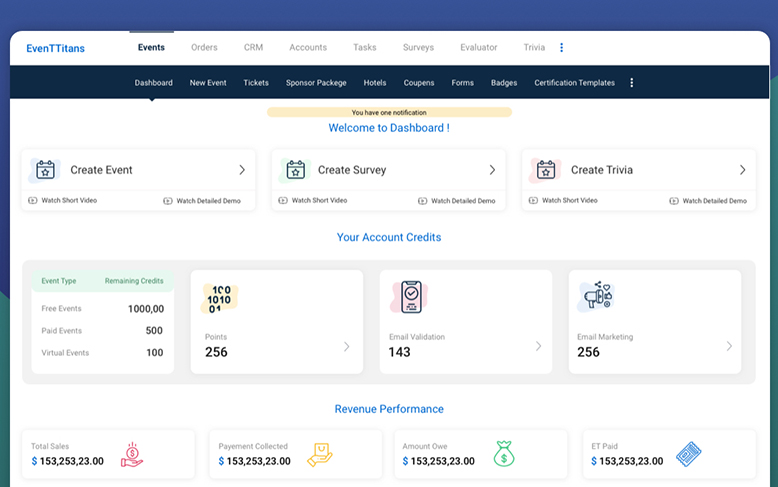The width and height of the screenshot is (778, 487).
Task: Click the Amount Owe money bag icon
Action: pos(504,455)
